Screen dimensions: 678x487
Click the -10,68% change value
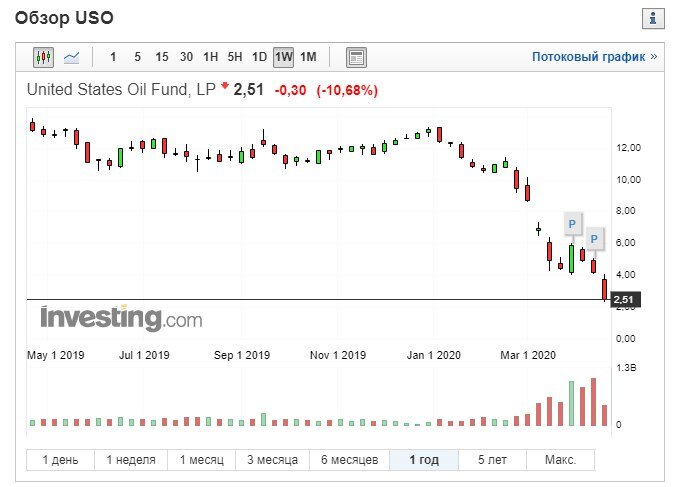(x=347, y=90)
